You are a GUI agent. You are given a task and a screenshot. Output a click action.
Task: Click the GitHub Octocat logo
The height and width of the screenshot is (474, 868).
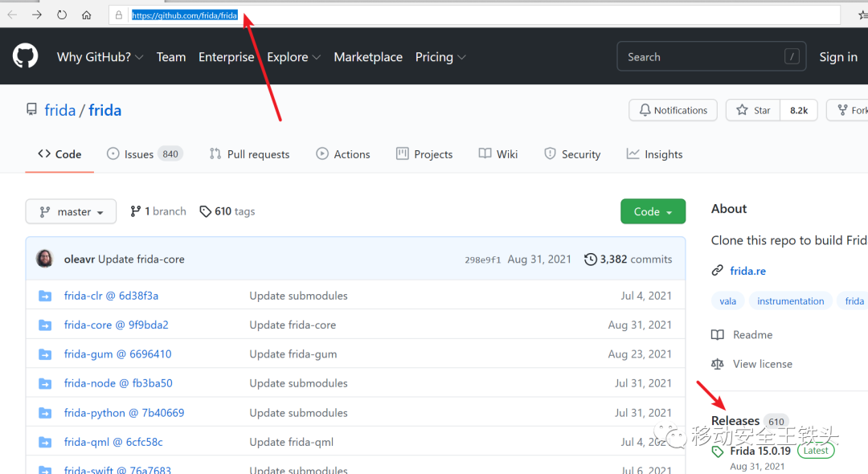26,56
